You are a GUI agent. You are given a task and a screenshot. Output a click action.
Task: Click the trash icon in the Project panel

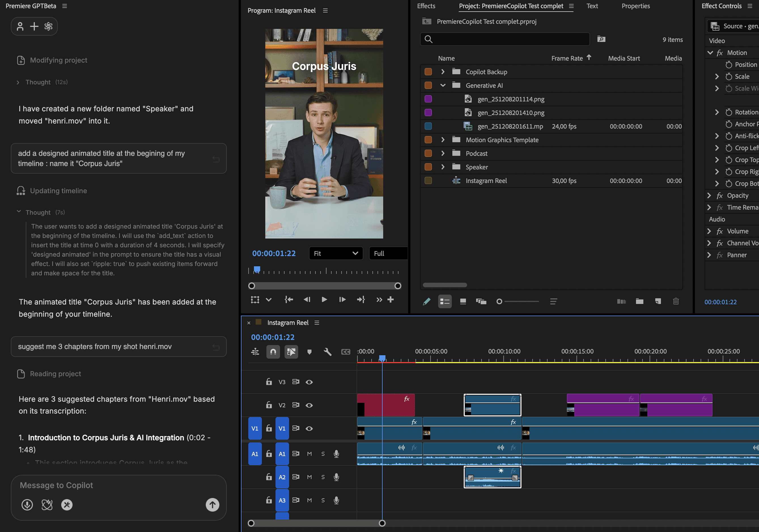point(676,301)
